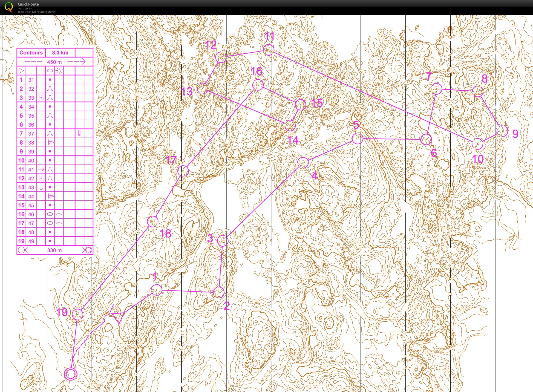Select control circle 1 on the map
The height and width of the screenshot is (392, 533).
pyautogui.click(x=156, y=290)
